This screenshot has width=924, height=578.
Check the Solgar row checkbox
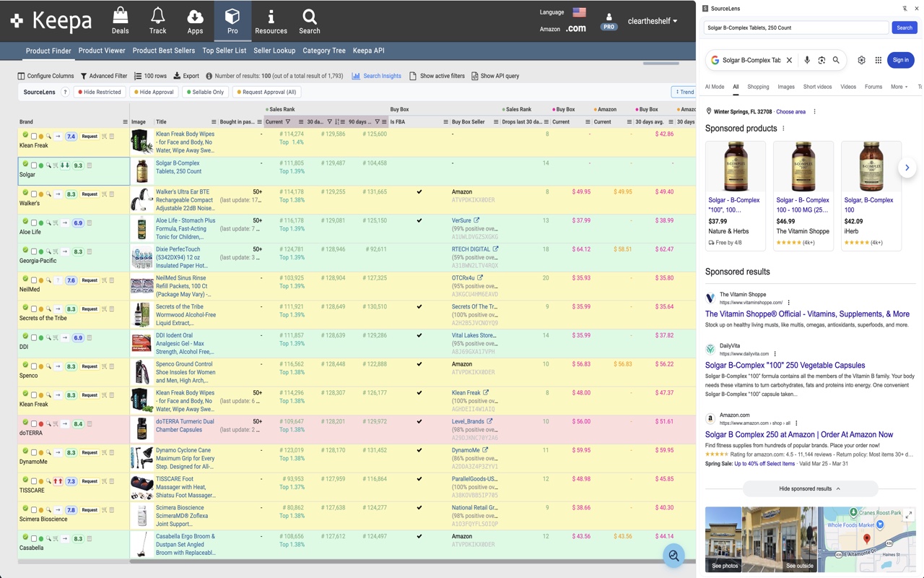pos(33,165)
